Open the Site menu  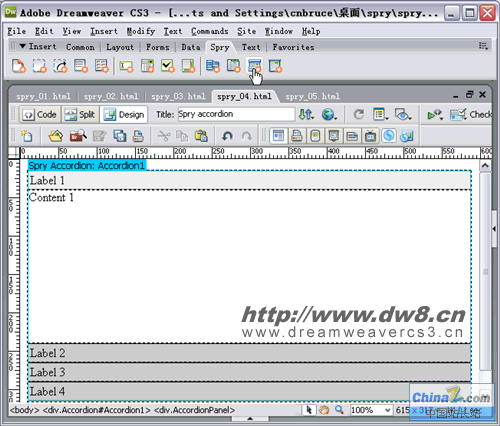click(246, 31)
